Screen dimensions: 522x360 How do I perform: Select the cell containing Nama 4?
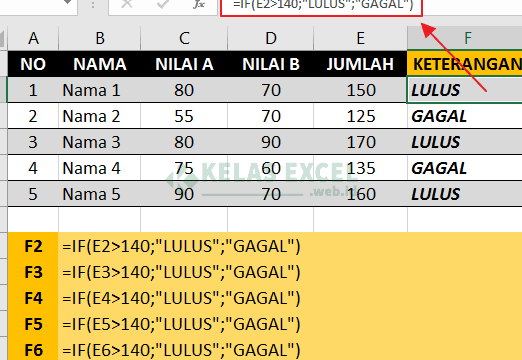coord(100,168)
